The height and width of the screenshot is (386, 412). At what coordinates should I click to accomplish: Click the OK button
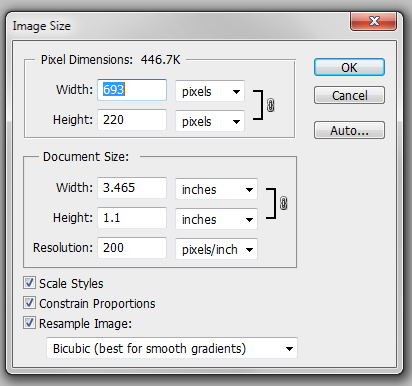[349, 67]
